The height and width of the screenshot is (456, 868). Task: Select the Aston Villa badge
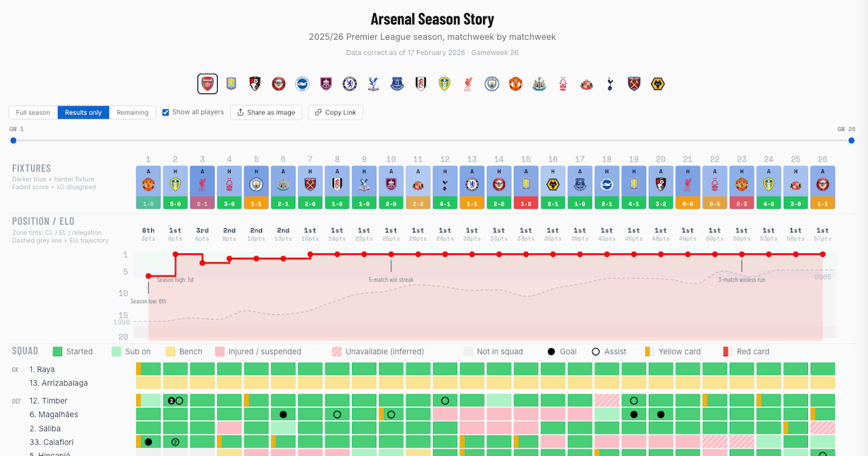coord(231,83)
